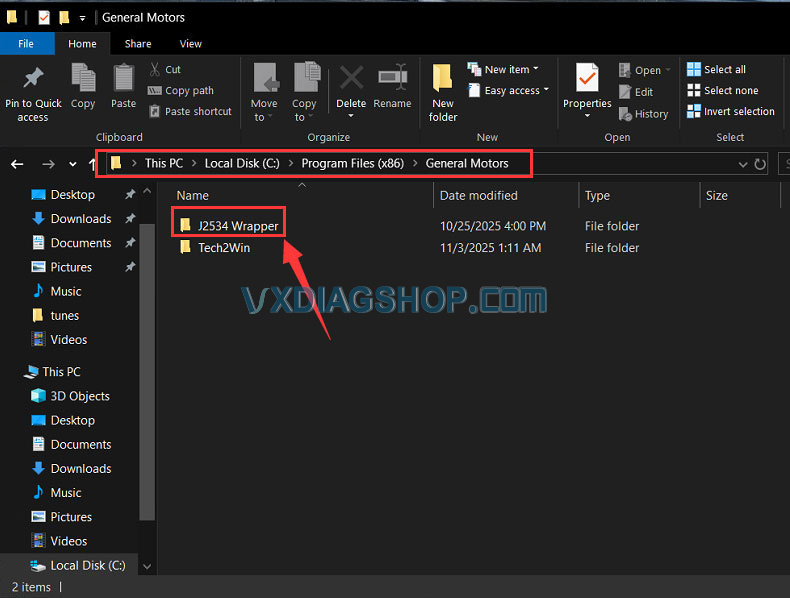Viewport: 790px width, 598px height.
Task: Click sidebar scroll up arrow
Action: tap(147, 191)
